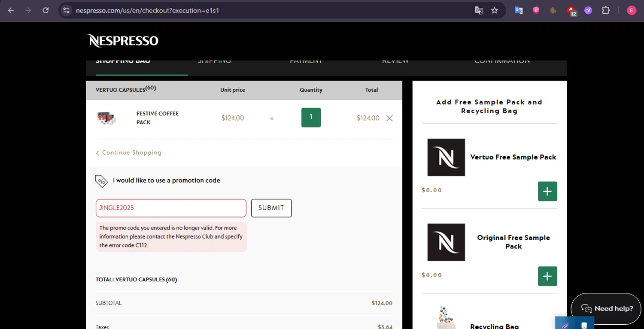Screen dimensions: 644x329
Task: Remove Festive Coffee Pack with X icon
Action: (x=389, y=118)
